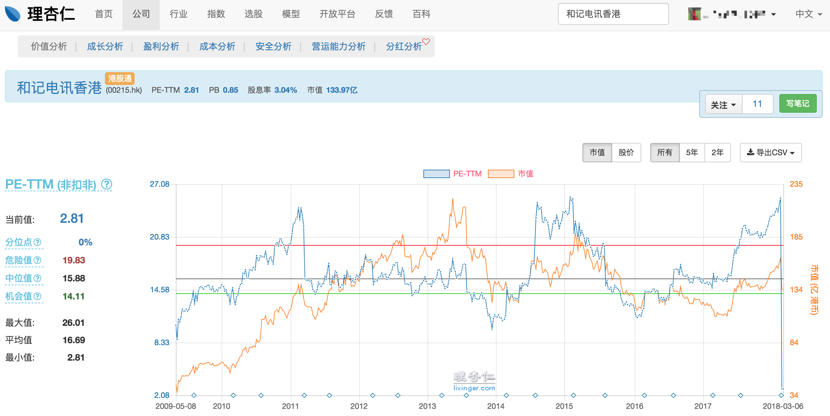Image resolution: width=830 pixels, height=416 pixels.
Task: Click the download icon in 导出CSV
Action: [750, 152]
